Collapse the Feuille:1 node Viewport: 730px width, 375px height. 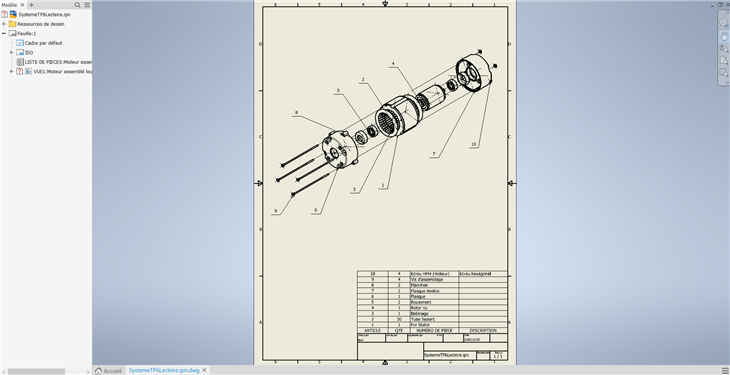[4, 34]
